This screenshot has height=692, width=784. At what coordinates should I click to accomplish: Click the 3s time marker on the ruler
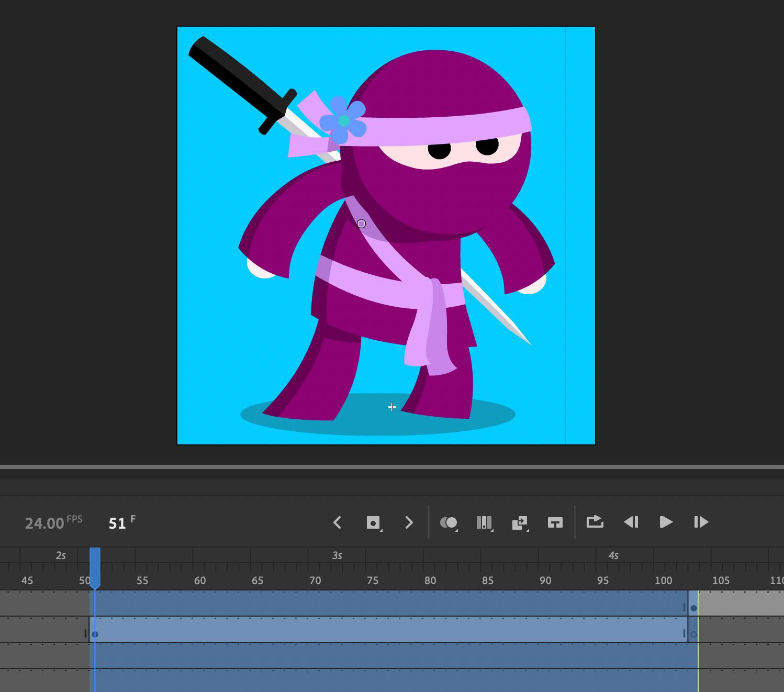click(337, 555)
